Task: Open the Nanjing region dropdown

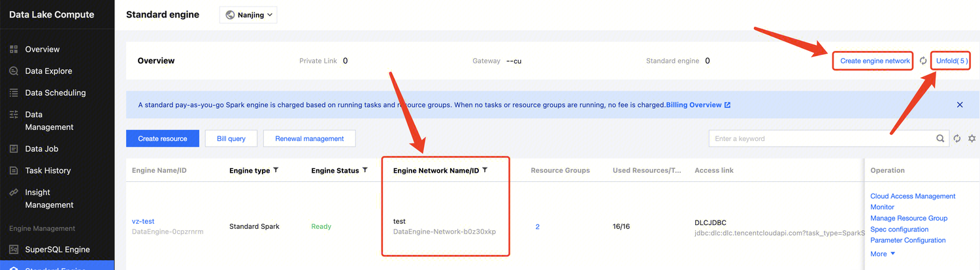Action: (x=248, y=15)
